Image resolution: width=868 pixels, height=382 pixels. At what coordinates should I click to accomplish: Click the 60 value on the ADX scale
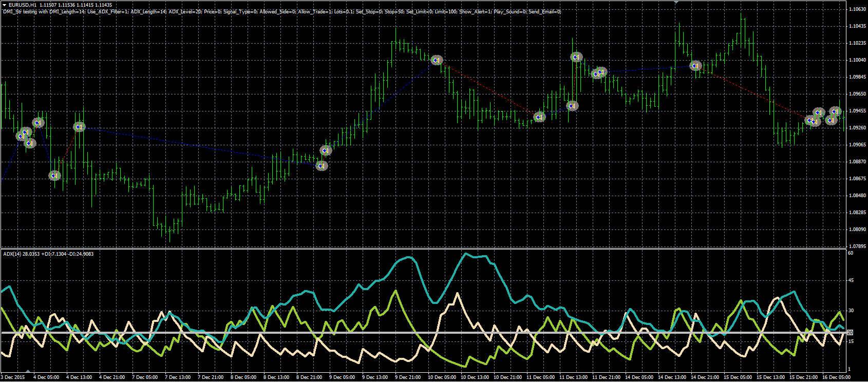(851, 253)
